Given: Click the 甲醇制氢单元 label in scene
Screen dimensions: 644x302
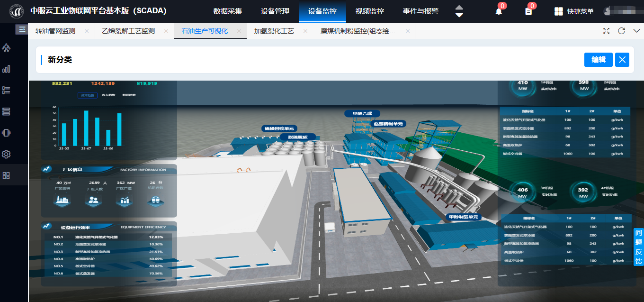Looking at the screenshot, I should pyautogui.click(x=463, y=217).
